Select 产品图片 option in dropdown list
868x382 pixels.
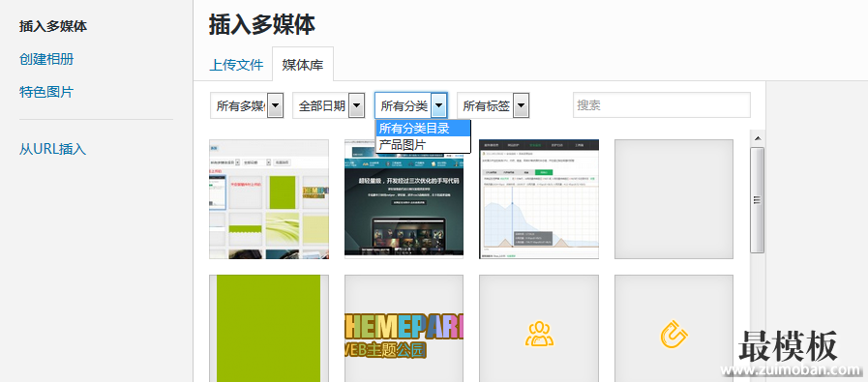[423, 144]
